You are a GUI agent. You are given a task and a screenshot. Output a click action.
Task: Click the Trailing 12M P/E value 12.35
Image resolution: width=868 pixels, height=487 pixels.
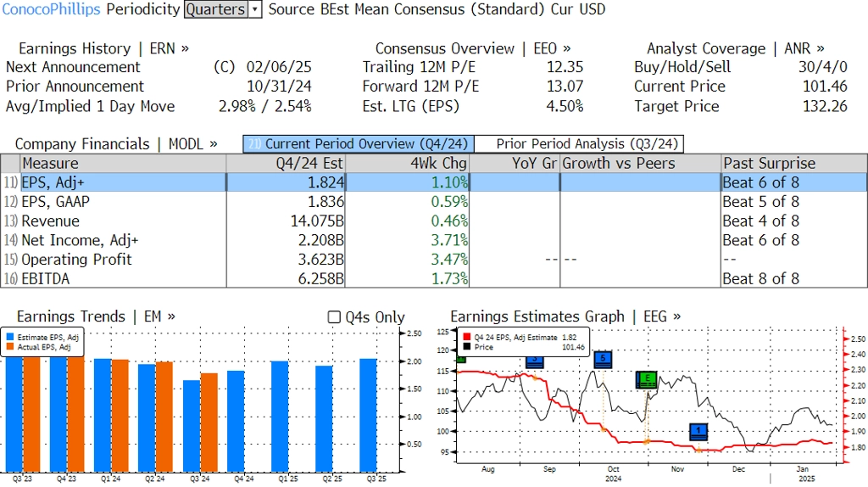coord(565,67)
